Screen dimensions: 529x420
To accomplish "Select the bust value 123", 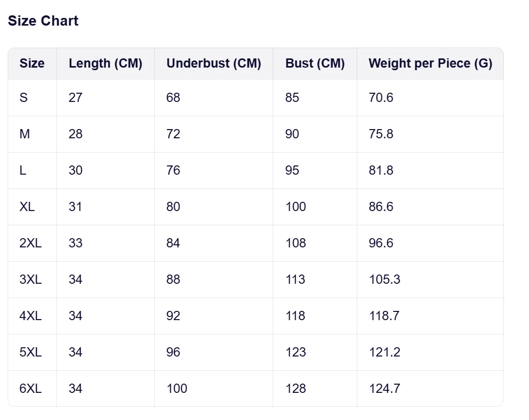I will (296, 352).
